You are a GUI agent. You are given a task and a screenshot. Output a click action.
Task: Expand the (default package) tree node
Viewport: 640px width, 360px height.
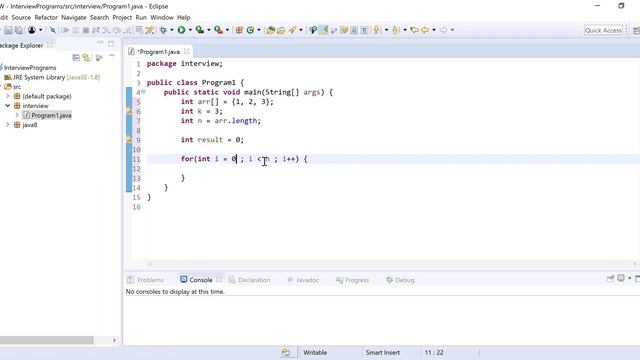coord(7,96)
